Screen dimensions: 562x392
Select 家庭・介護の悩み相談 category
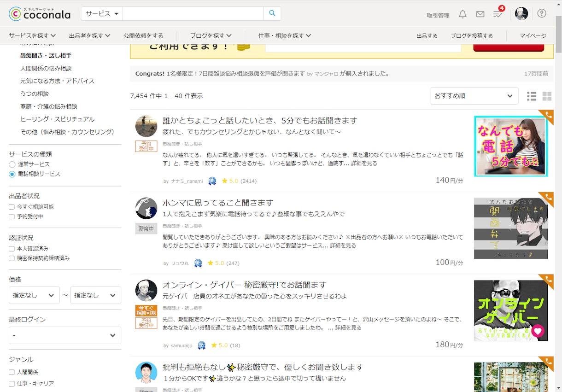[x=49, y=106]
